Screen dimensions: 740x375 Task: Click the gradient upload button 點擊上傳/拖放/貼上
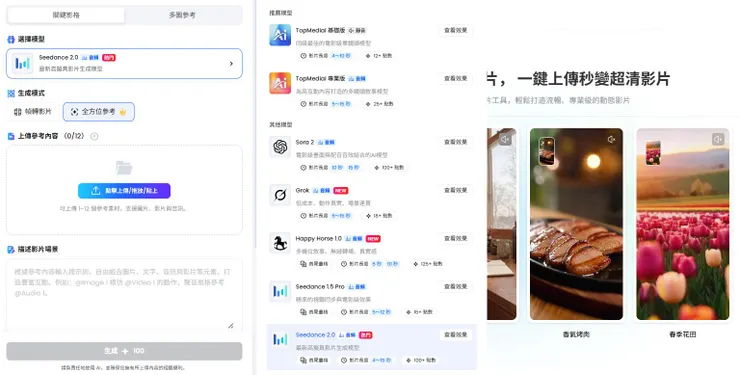(x=124, y=191)
